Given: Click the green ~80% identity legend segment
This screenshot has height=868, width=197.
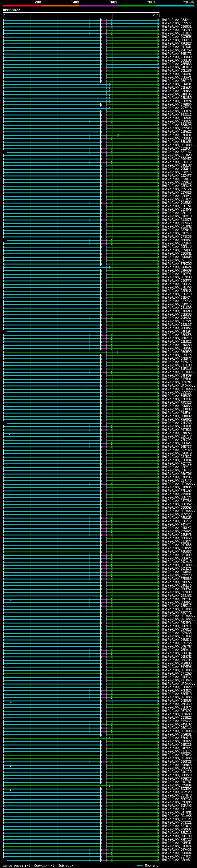Looking at the screenshot, I should pos(137,6).
